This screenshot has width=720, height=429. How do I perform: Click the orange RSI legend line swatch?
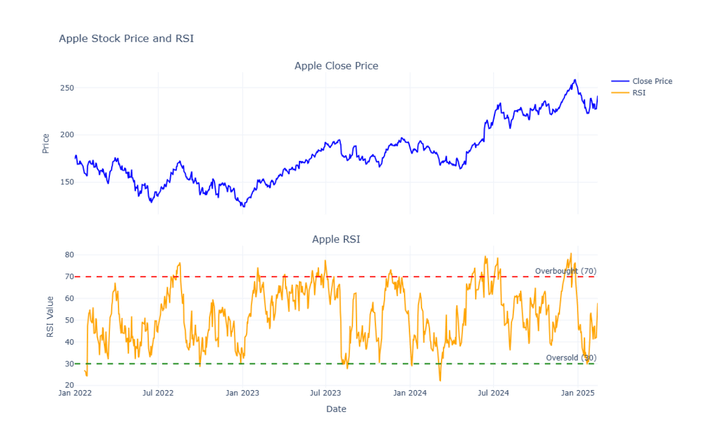pyautogui.click(x=619, y=92)
